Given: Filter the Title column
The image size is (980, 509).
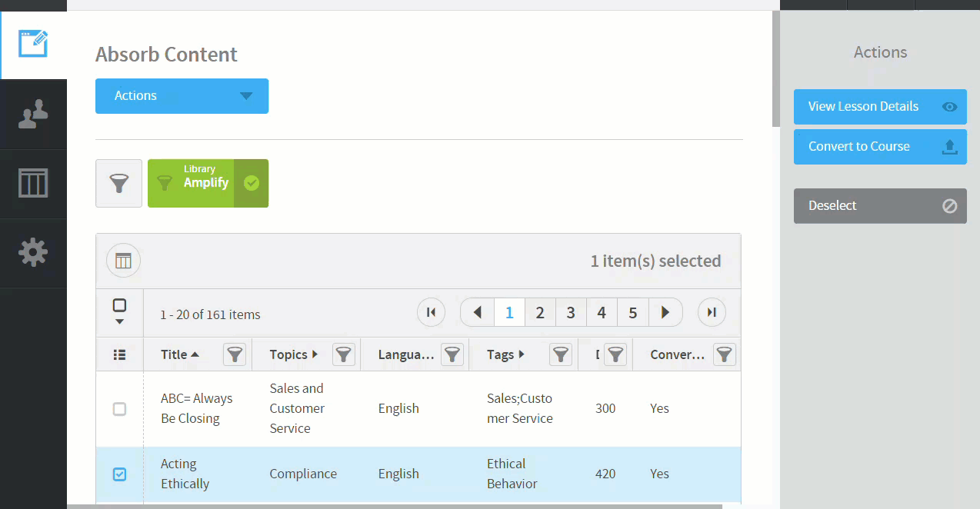Looking at the screenshot, I should point(235,354).
